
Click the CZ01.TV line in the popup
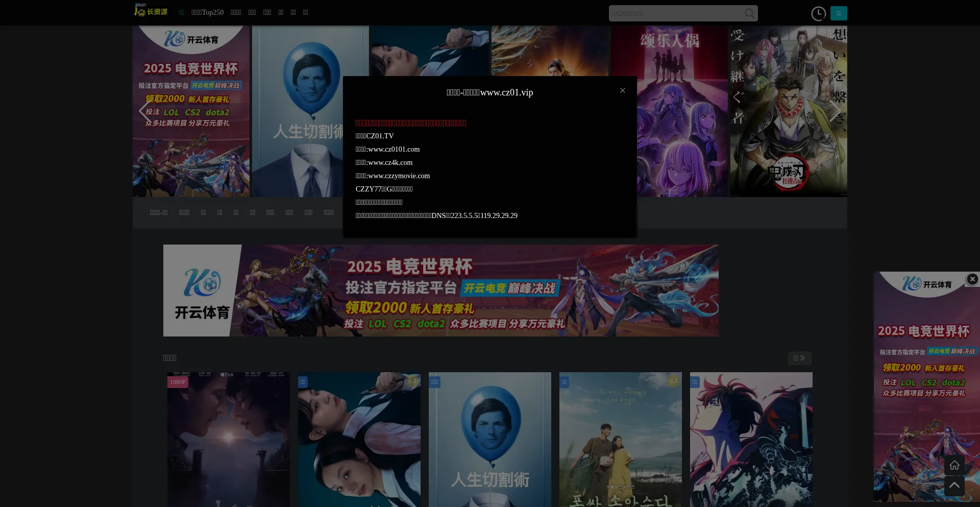click(375, 136)
